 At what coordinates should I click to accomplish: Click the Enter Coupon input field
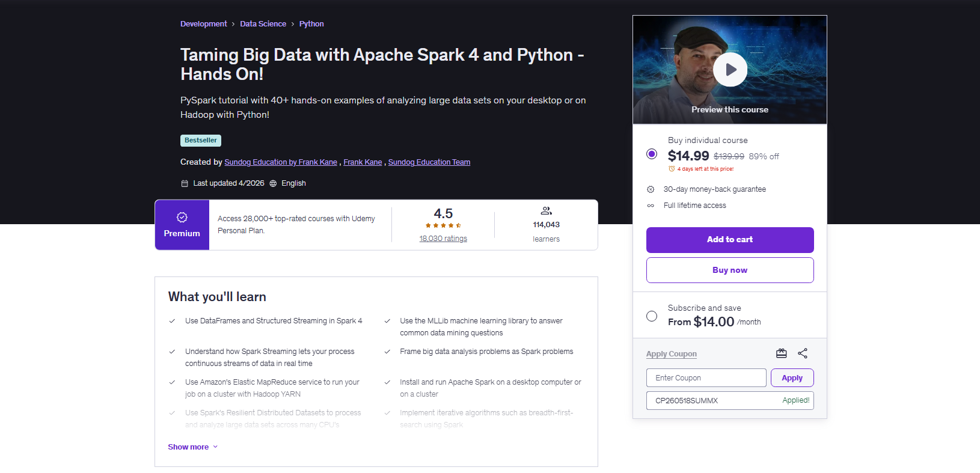pyautogui.click(x=706, y=378)
